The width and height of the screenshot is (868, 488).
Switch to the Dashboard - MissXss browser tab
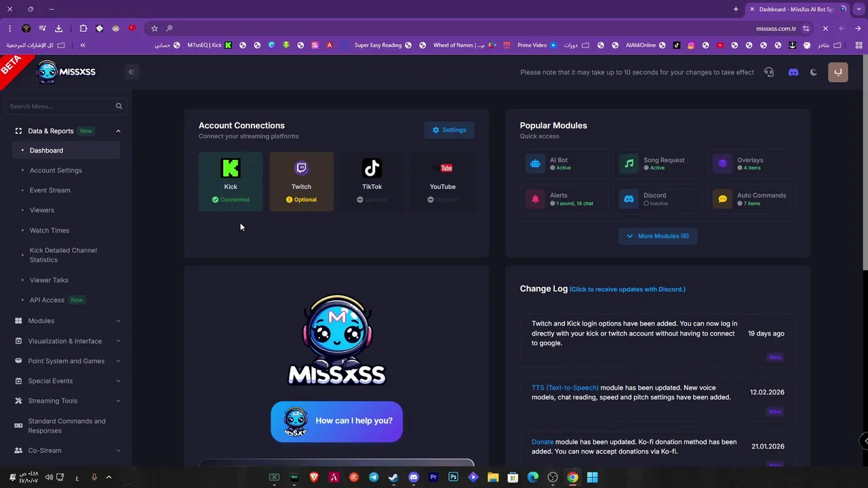(x=797, y=9)
